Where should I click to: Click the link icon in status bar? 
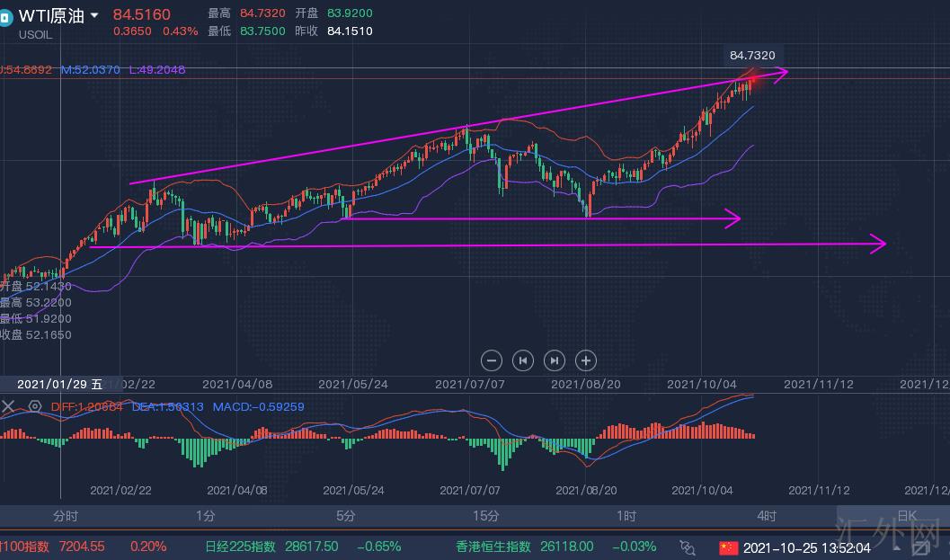click(688, 547)
